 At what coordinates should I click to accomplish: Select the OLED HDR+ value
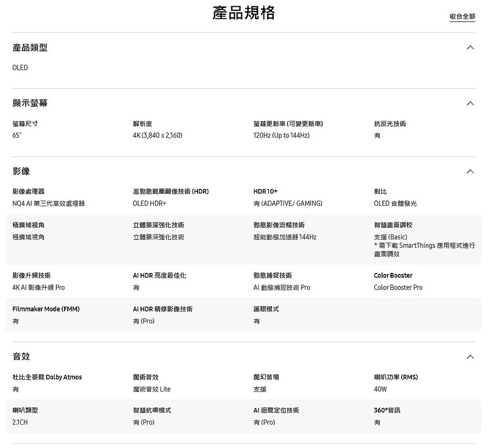pos(149,203)
